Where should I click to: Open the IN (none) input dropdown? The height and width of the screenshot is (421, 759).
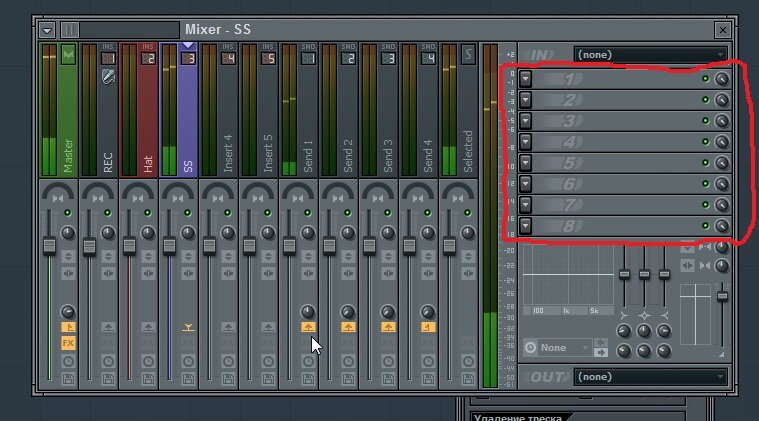pyautogui.click(x=651, y=55)
